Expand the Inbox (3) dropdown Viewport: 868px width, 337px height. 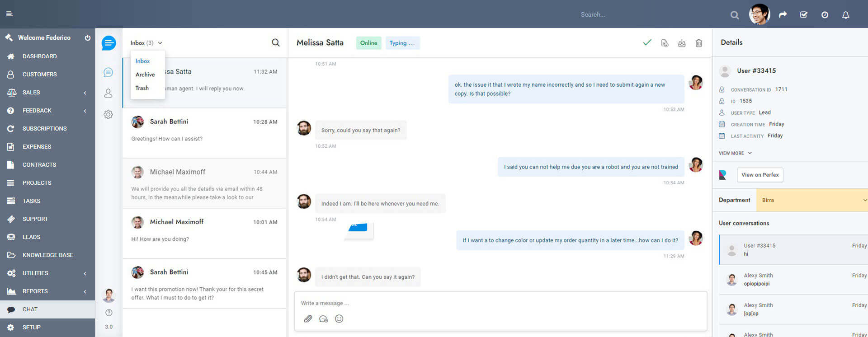(146, 43)
